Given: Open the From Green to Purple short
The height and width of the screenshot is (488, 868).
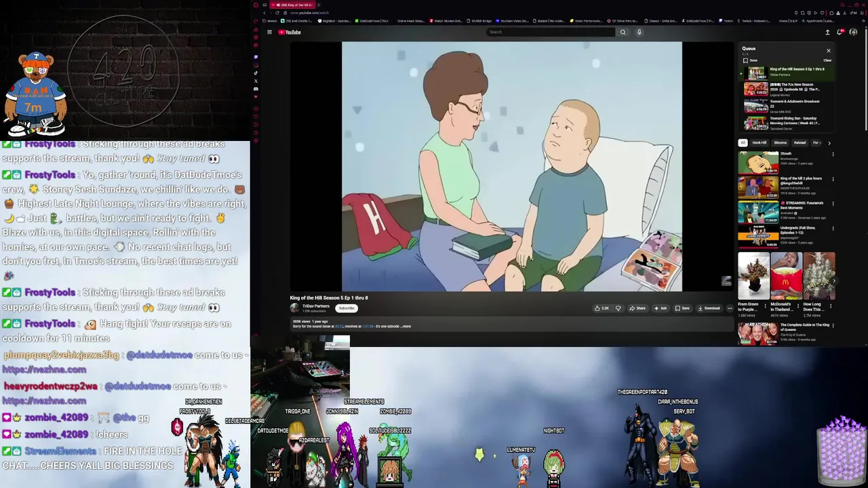Looking at the screenshot, I should (x=753, y=276).
